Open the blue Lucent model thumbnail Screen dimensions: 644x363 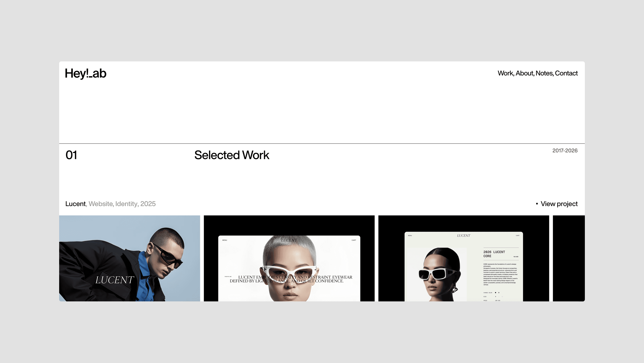click(130, 258)
